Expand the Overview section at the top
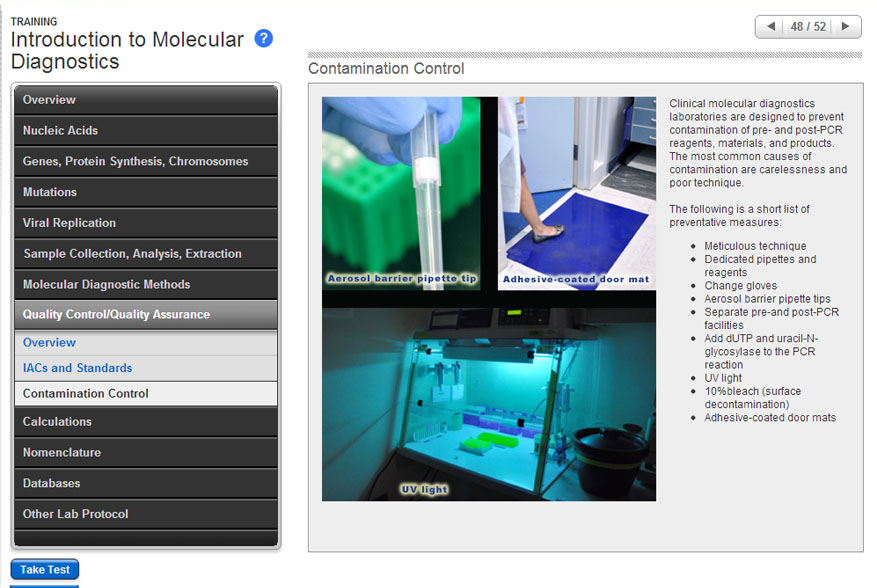877x588 pixels. pyautogui.click(x=145, y=100)
